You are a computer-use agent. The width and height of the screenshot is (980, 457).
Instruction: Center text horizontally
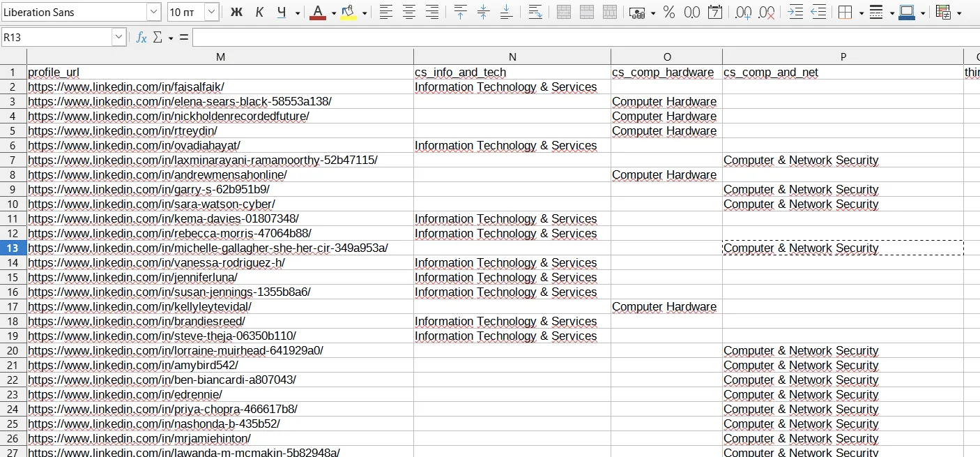pos(409,12)
